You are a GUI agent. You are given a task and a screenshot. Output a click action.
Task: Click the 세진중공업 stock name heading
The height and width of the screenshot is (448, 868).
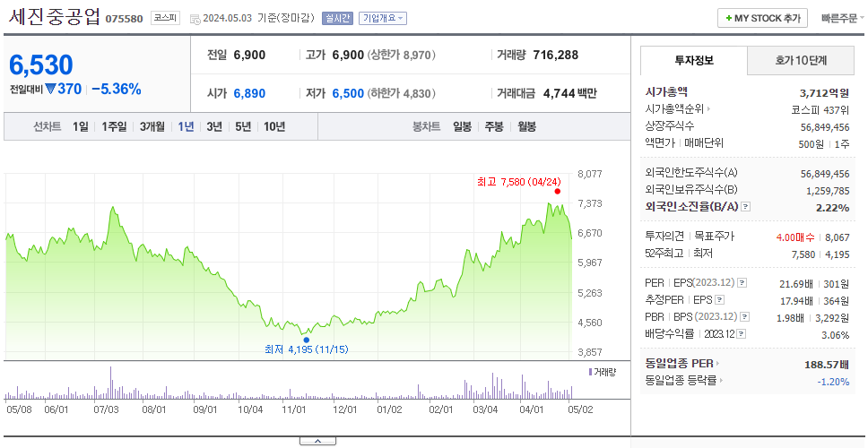click(x=54, y=17)
